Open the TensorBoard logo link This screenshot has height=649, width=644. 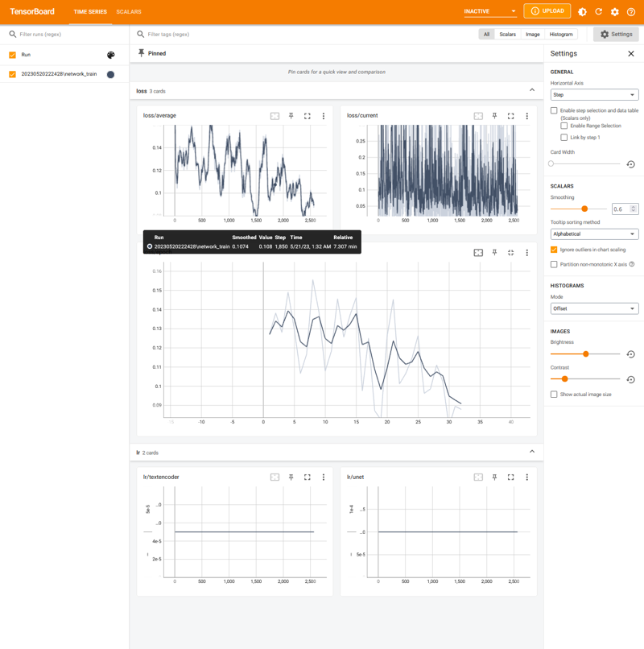(32, 11)
